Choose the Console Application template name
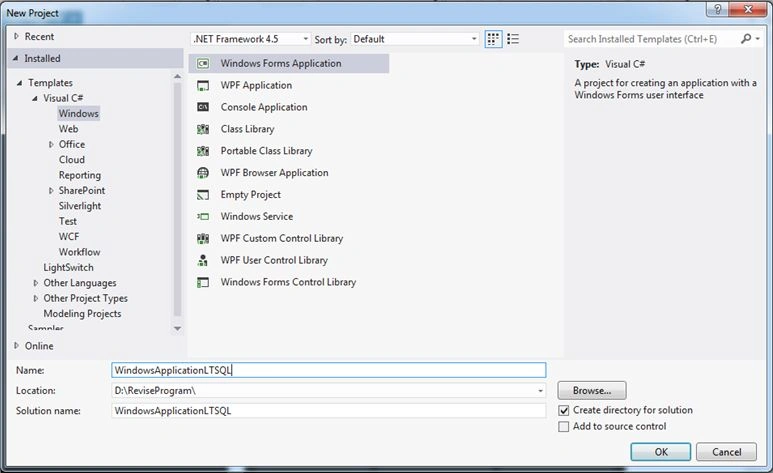 click(x=264, y=107)
